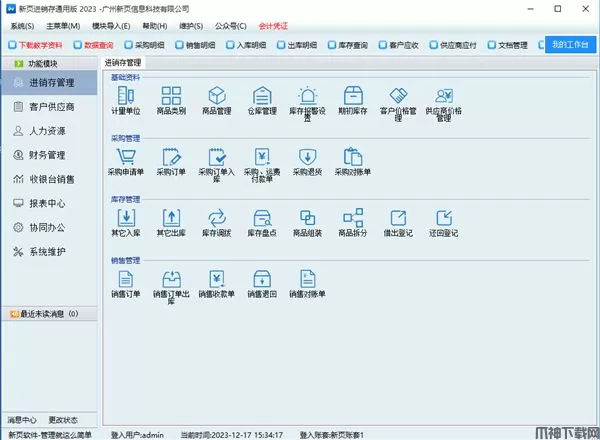This screenshot has height=440, width=600.
Task: Open the 仓库管理 icon
Action: [262, 95]
